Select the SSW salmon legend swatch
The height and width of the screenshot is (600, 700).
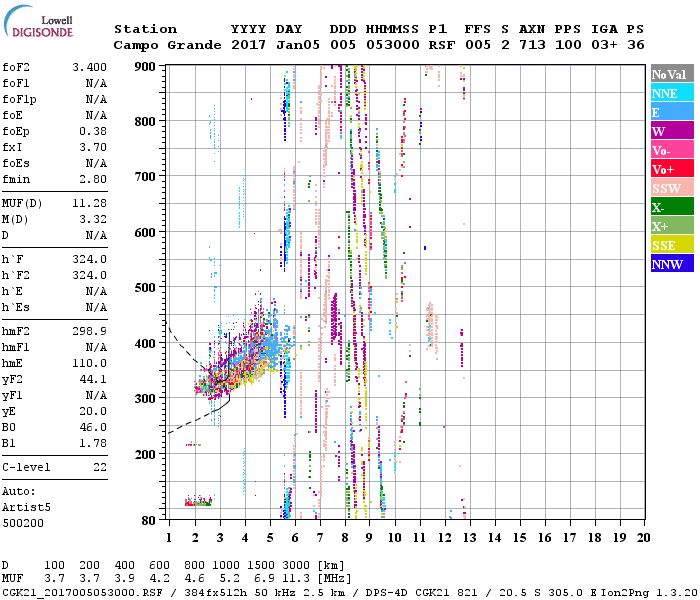point(672,188)
